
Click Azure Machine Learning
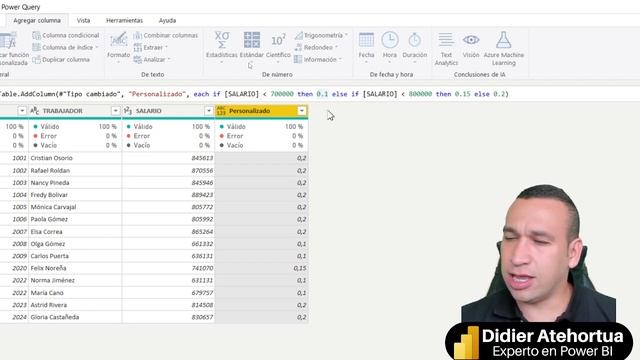tap(504, 49)
